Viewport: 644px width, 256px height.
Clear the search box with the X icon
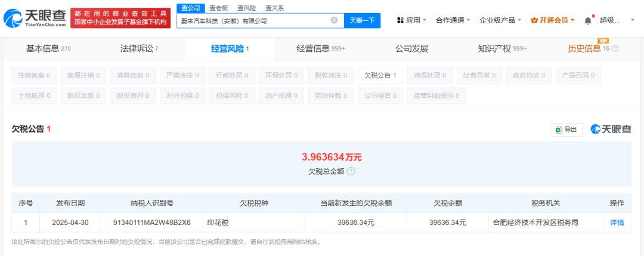[335, 20]
